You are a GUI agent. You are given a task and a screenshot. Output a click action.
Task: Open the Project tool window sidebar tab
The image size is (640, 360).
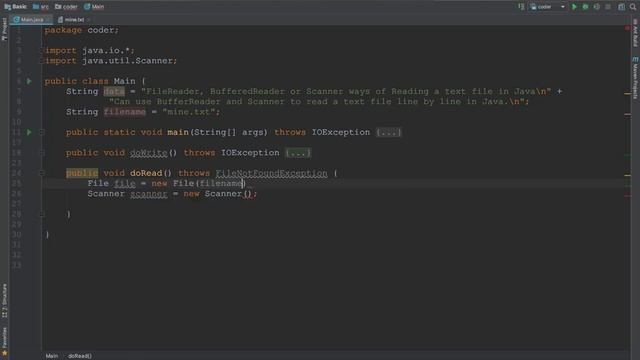click(4, 29)
